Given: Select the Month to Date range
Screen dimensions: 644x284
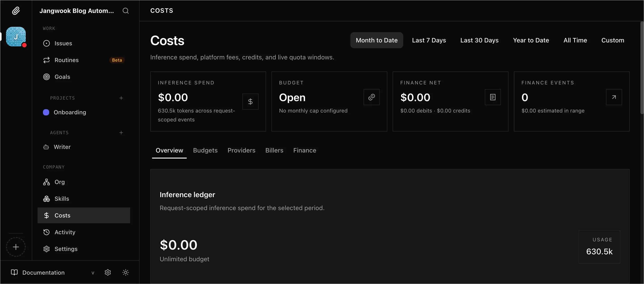Looking at the screenshot, I should pyautogui.click(x=377, y=40).
